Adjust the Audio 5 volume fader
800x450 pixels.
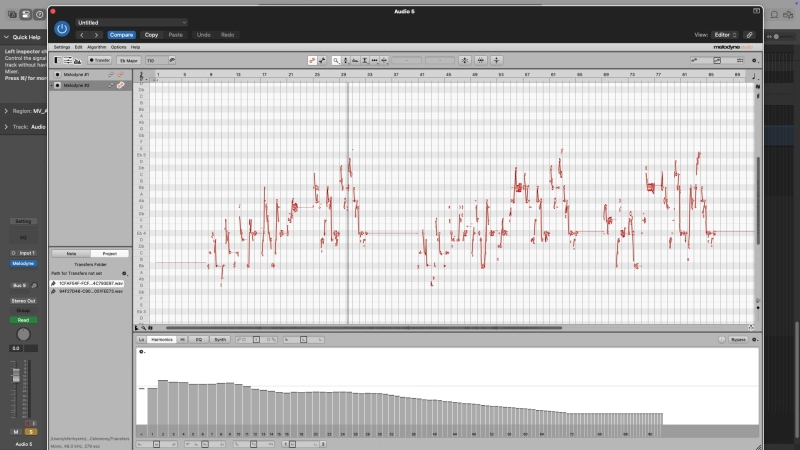coord(16,378)
